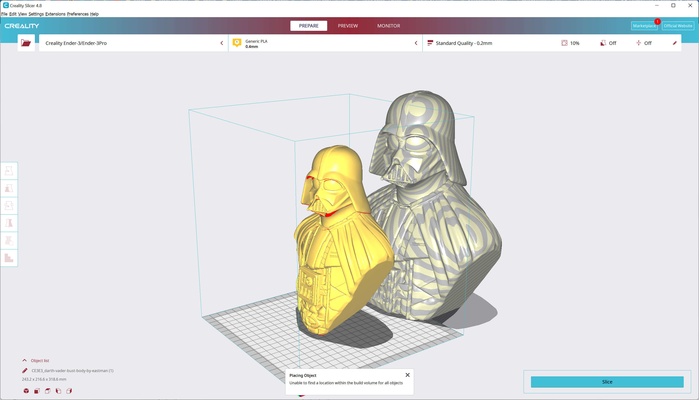Open the Settings menu
Image resolution: width=699 pixels, height=400 pixels.
tap(36, 14)
